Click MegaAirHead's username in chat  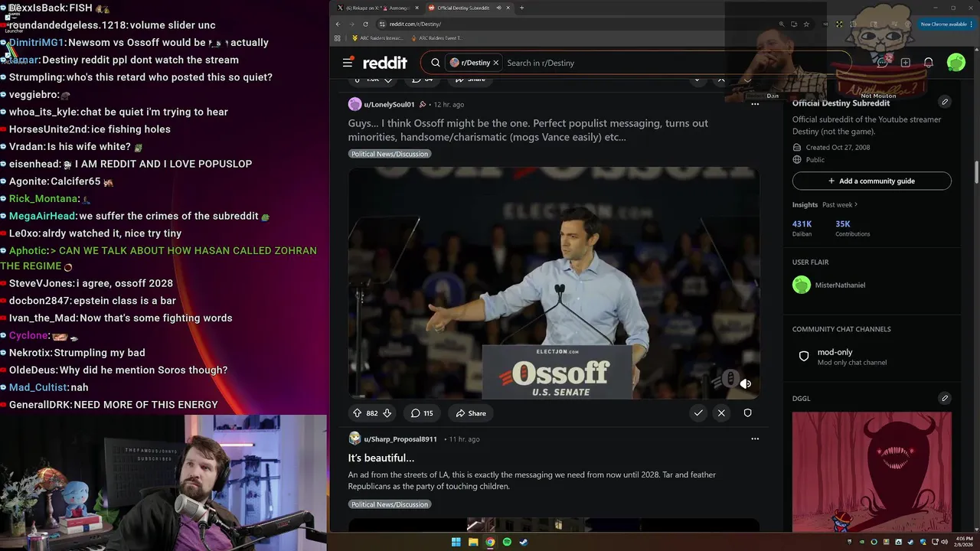pos(42,216)
